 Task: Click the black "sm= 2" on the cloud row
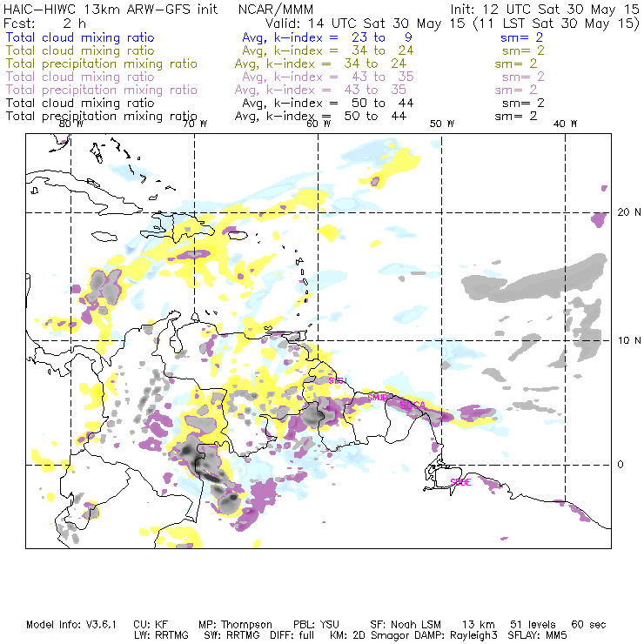click(x=523, y=103)
